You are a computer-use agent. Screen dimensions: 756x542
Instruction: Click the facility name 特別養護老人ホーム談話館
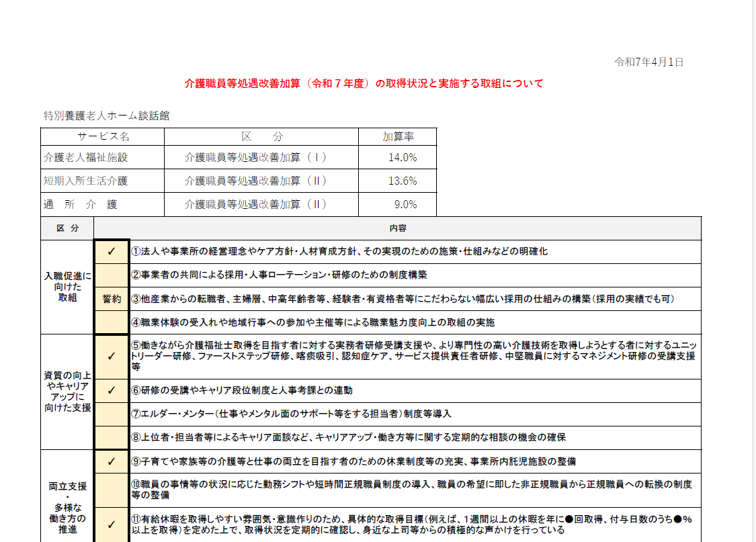106,116
